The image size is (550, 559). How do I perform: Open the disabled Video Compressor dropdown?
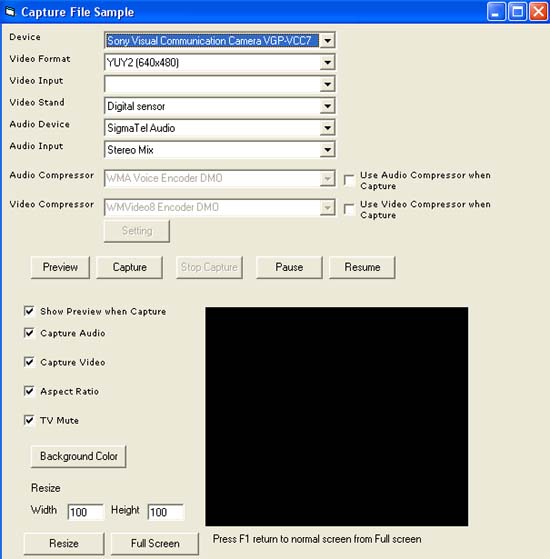(327, 208)
